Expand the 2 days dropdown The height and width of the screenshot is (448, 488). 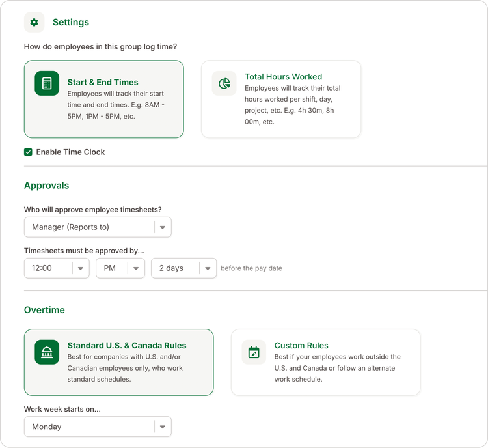183,268
